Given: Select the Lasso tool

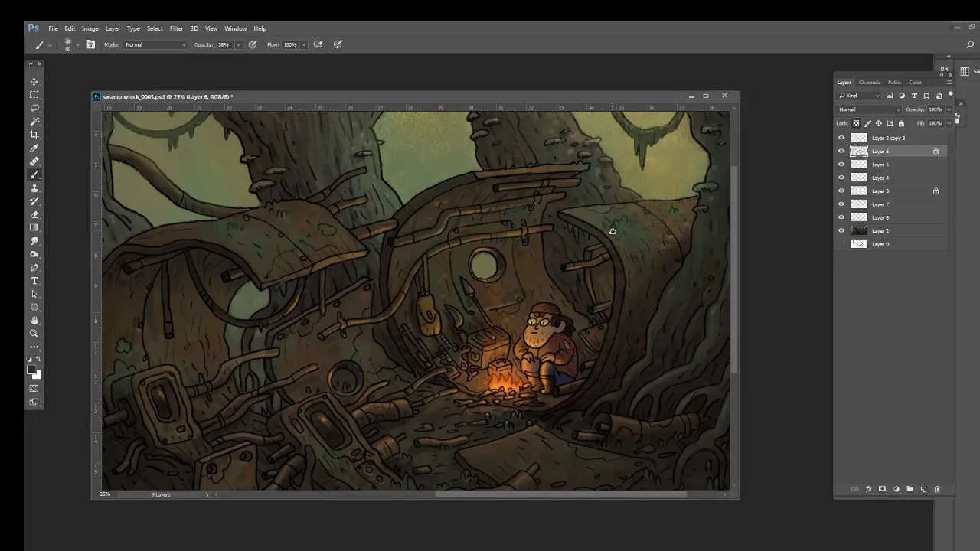Looking at the screenshot, I should [x=34, y=109].
